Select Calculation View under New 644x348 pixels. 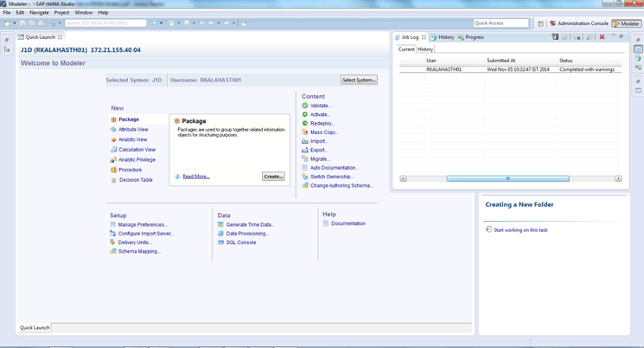coord(137,149)
